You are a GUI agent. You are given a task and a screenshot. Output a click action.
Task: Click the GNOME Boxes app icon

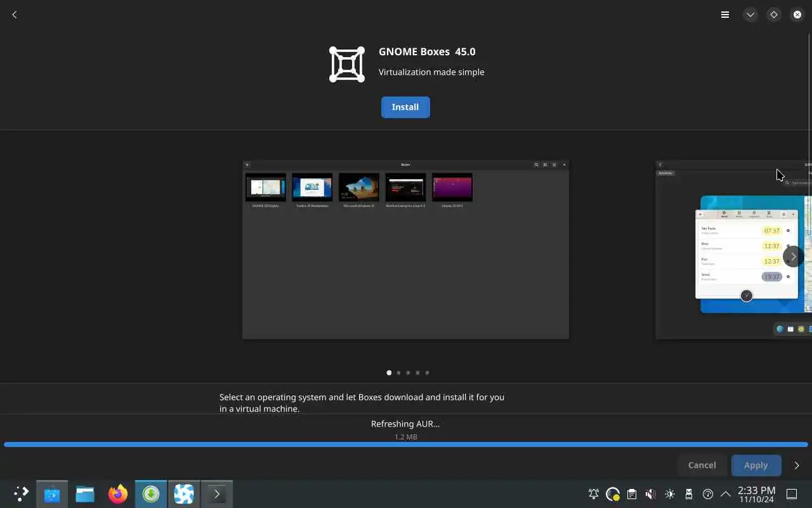coord(347,64)
